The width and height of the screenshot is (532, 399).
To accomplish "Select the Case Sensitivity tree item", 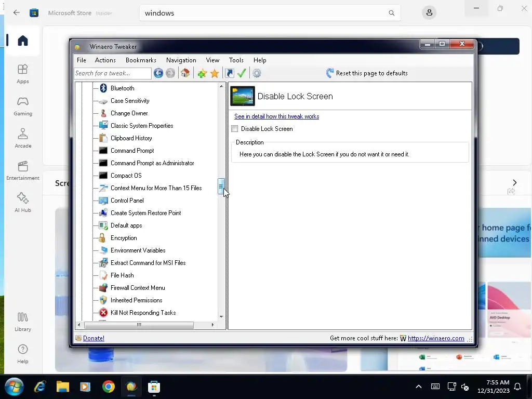I will tap(129, 101).
